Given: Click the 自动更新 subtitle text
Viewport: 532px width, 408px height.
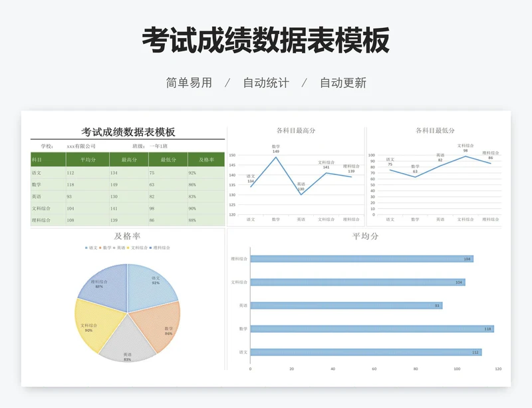Looking at the screenshot, I should (343, 83).
